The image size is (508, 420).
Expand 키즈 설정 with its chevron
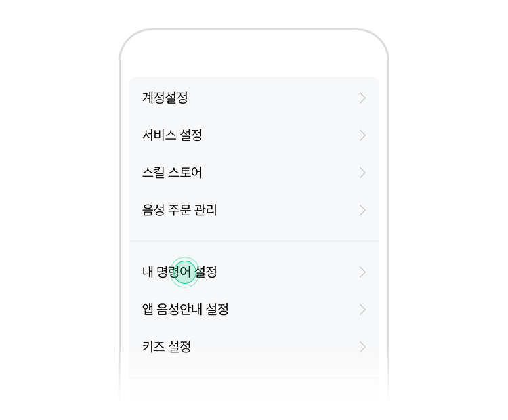click(362, 347)
